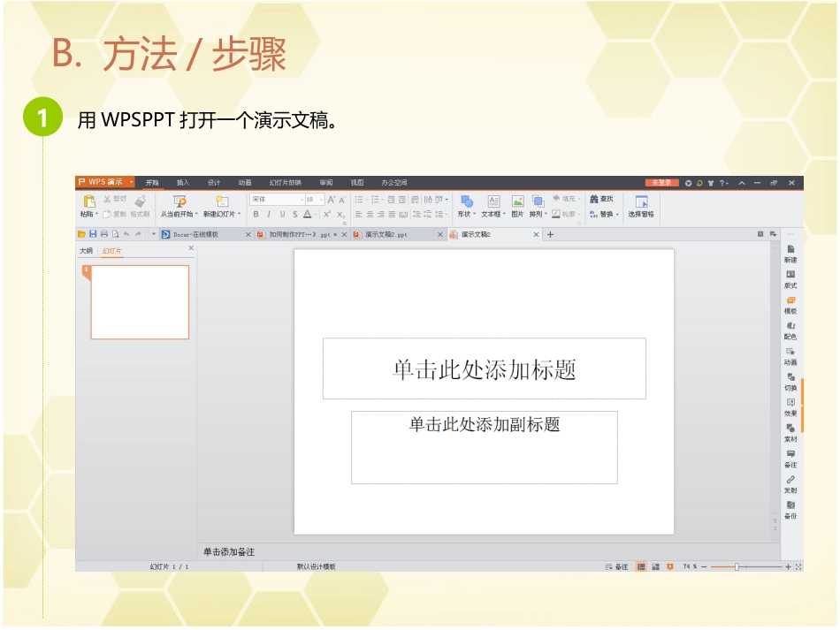The width and height of the screenshot is (840, 630).
Task: Open the Color Scheme (配色) sidebar panel
Action: pyautogui.click(x=790, y=330)
